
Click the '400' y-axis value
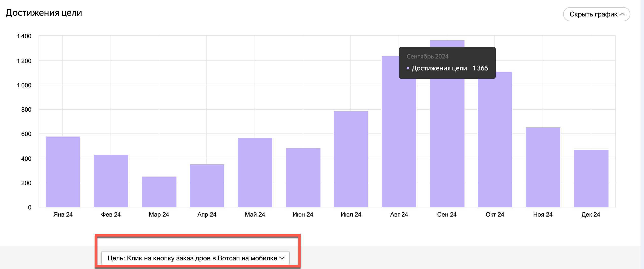(x=26, y=159)
